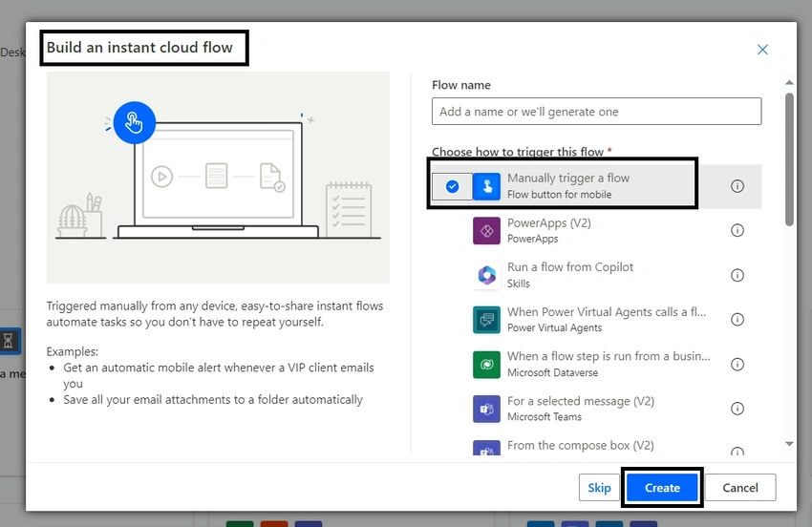Select the PowerApps (V2) trigger
Viewport: 812px width, 527px height.
tap(596, 230)
